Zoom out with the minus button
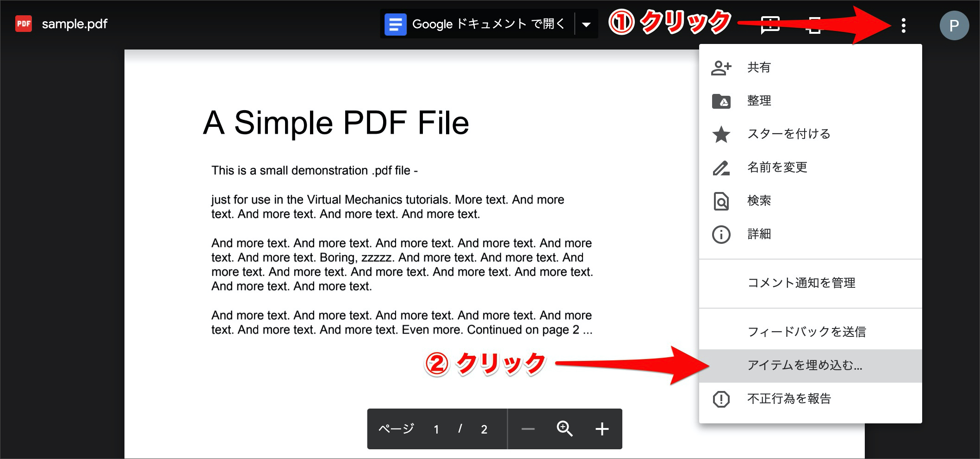This screenshot has height=459, width=980. coord(527,429)
